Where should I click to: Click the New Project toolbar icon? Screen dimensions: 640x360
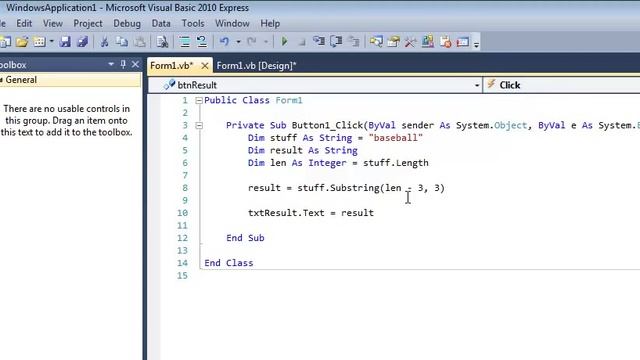pyautogui.click(x=6, y=42)
